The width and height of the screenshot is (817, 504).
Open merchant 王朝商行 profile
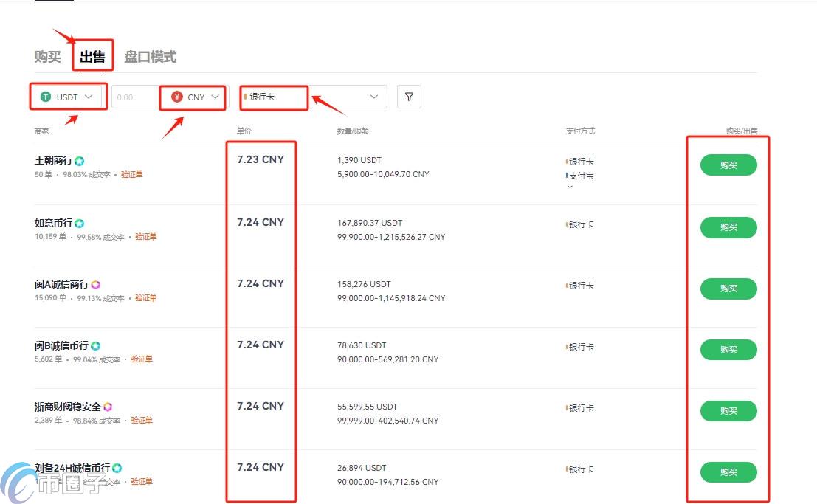click(x=54, y=161)
